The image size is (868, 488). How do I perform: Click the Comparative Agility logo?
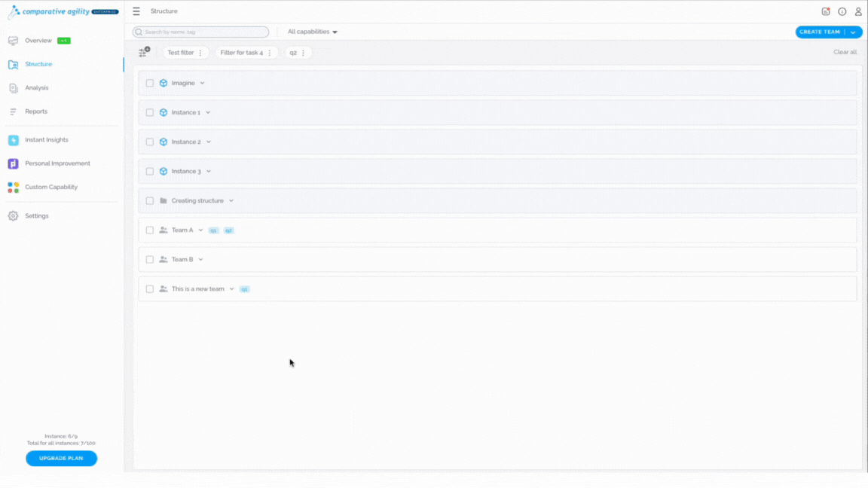pyautogui.click(x=63, y=11)
